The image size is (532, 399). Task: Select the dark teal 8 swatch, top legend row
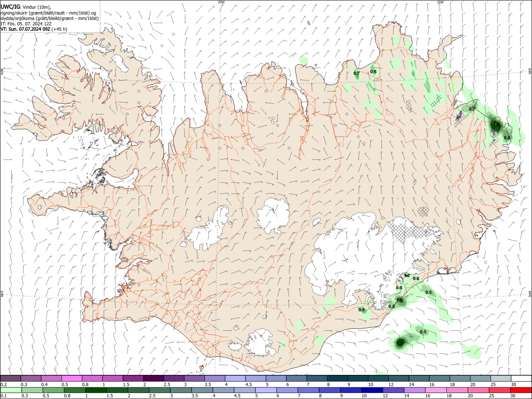337,378
